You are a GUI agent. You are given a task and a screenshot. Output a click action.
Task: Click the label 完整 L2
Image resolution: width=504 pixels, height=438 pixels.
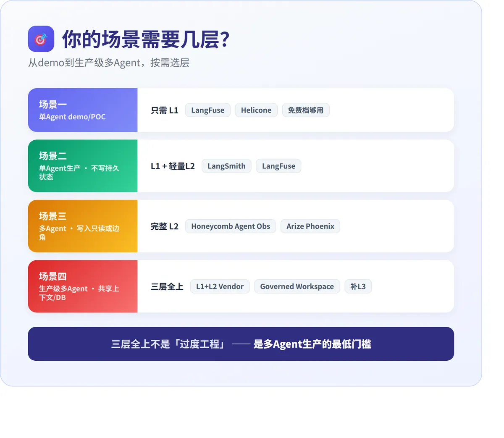pos(165,226)
